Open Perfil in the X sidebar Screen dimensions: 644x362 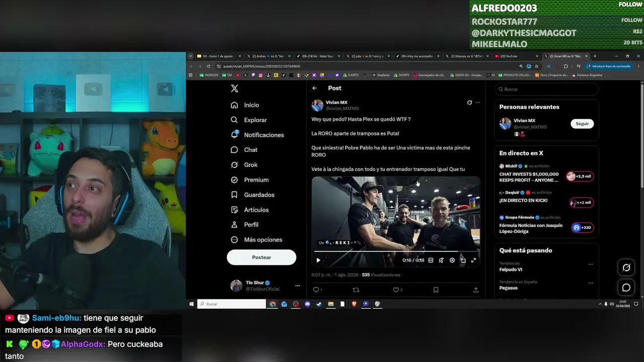coord(244,225)
